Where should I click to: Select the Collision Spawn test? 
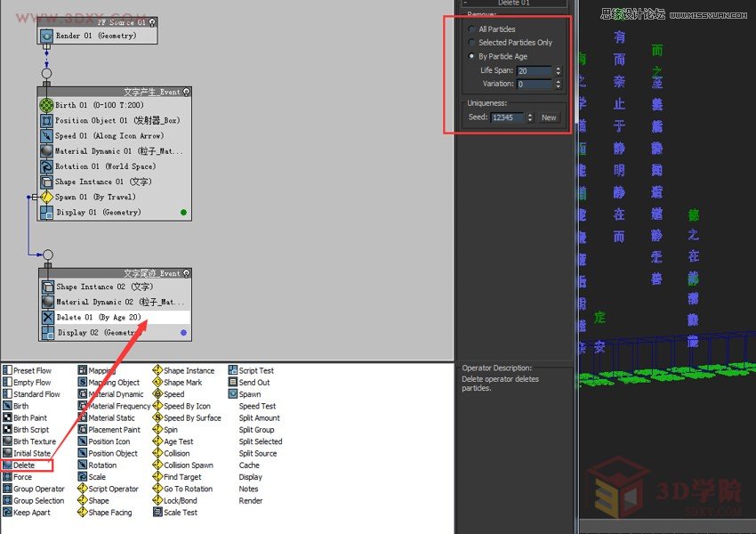[x=183, y=465]
